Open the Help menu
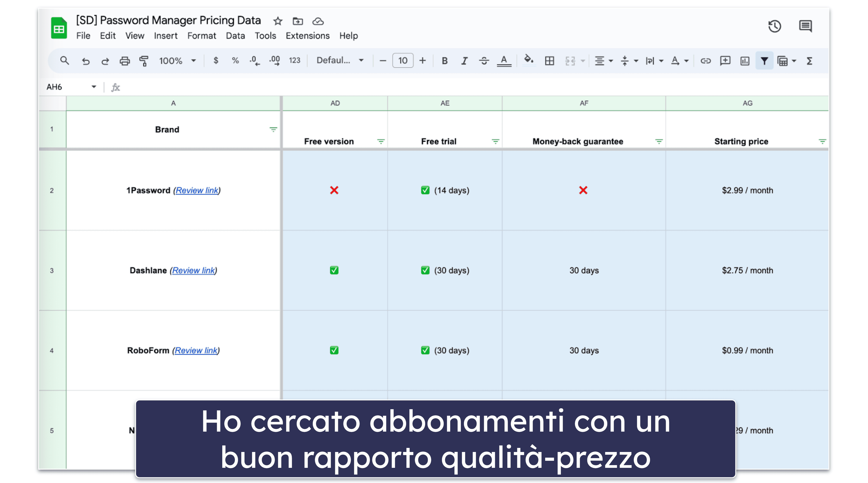Screen dimensions: 868x483 coord(348,36)
